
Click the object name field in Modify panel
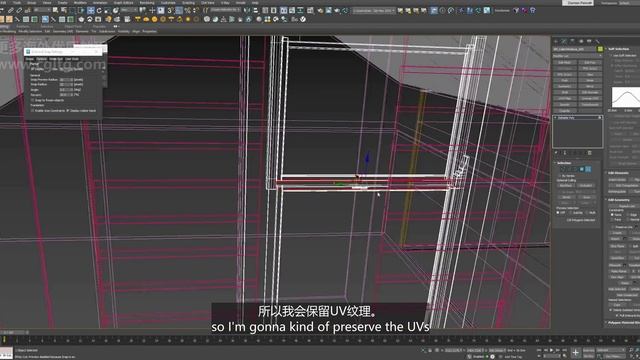(x=574, y=49)
